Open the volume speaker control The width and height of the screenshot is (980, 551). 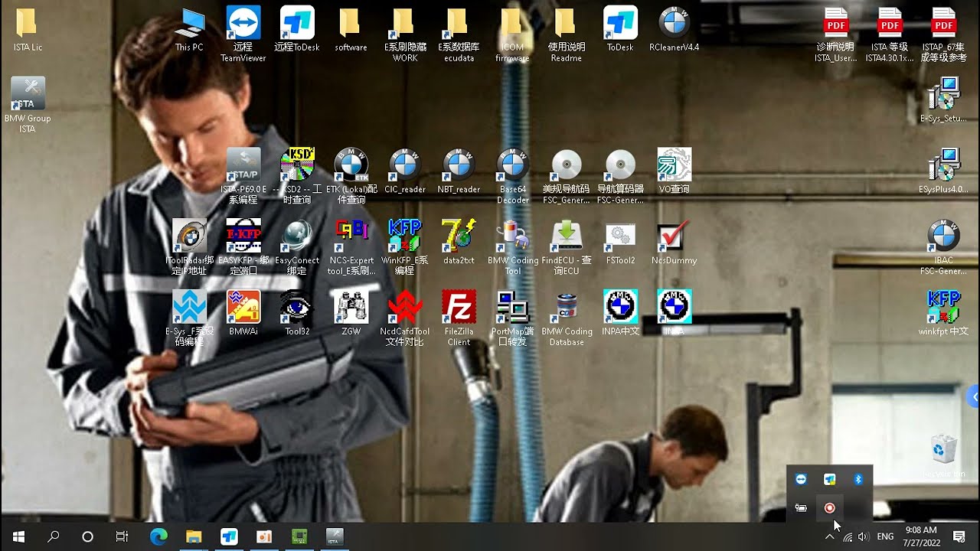[864, 537]
